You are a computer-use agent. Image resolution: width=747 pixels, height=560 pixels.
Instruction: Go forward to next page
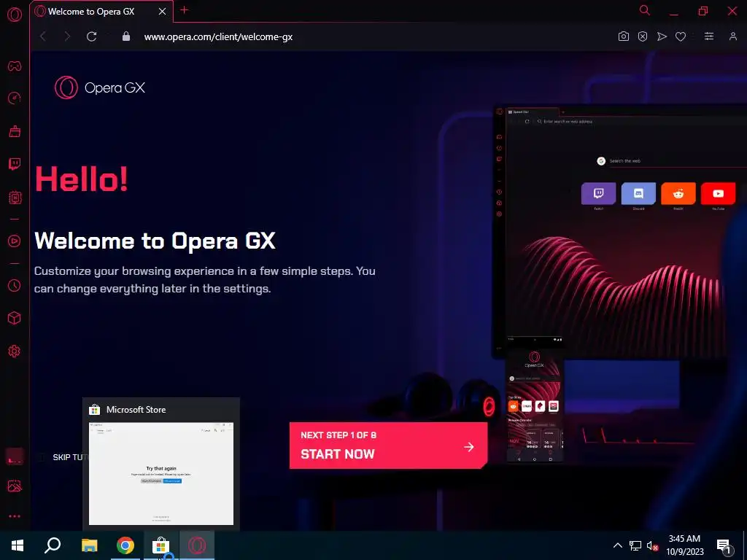67,36
